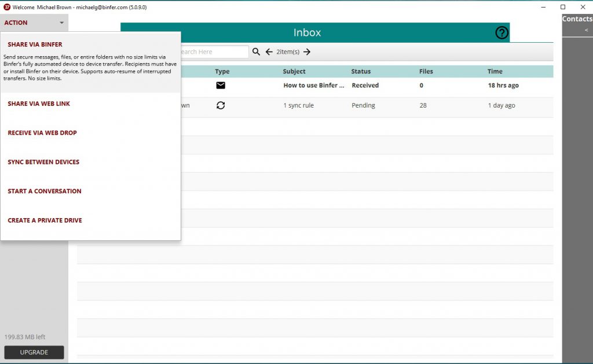Open the How to use Binfer message

point(314,86)
